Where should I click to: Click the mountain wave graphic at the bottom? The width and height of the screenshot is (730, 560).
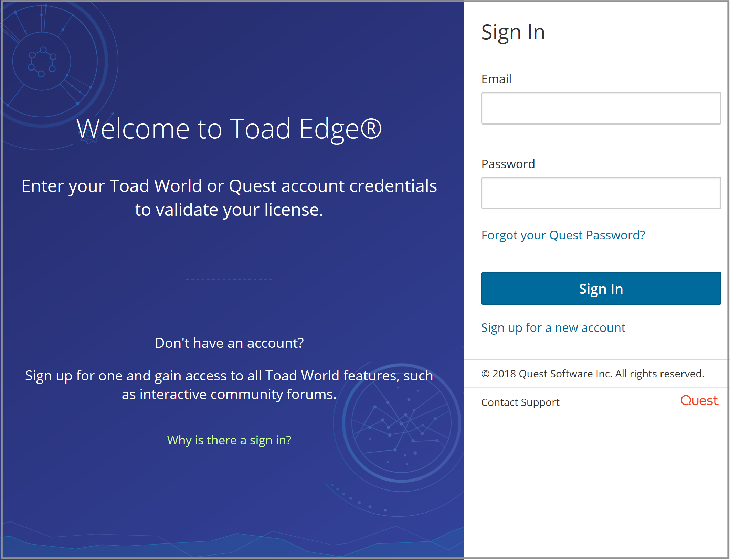(x=232, y=540)
